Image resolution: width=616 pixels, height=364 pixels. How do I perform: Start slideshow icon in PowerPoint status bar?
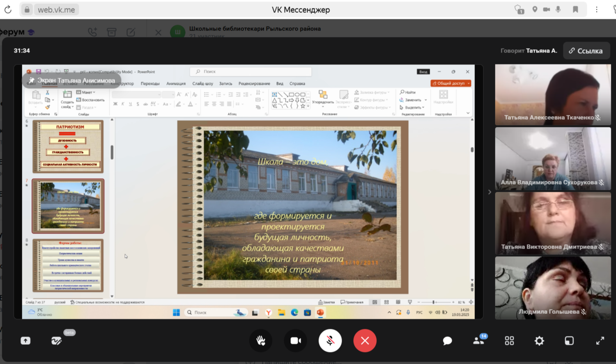[409, 302]
